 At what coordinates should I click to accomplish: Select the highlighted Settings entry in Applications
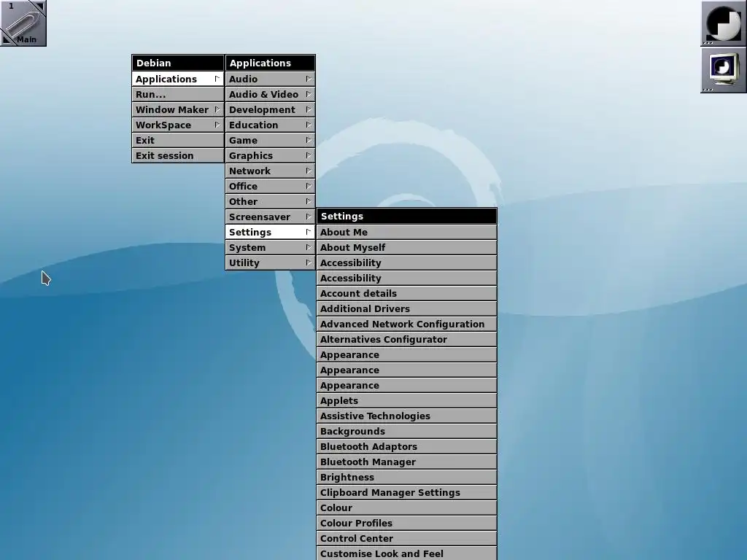click(x=270, y=232)
